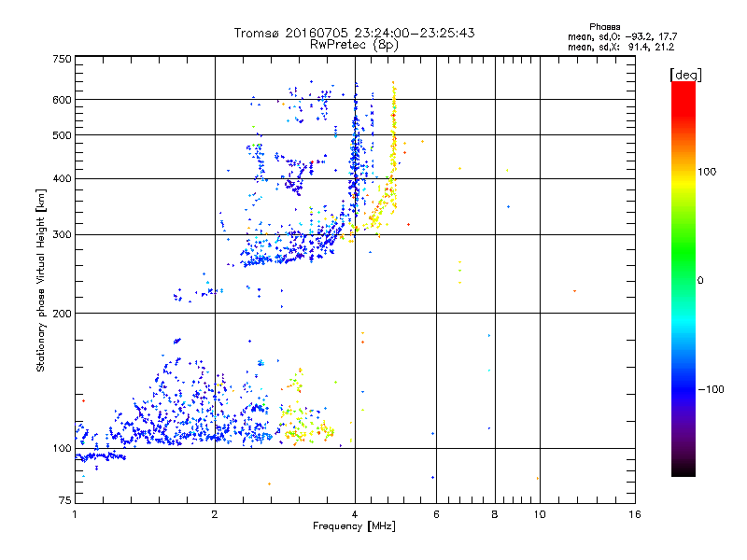Click the '[deg]' colorbar unit label
The height and width of the screenshot is (560, 747).
pos(685,75)
